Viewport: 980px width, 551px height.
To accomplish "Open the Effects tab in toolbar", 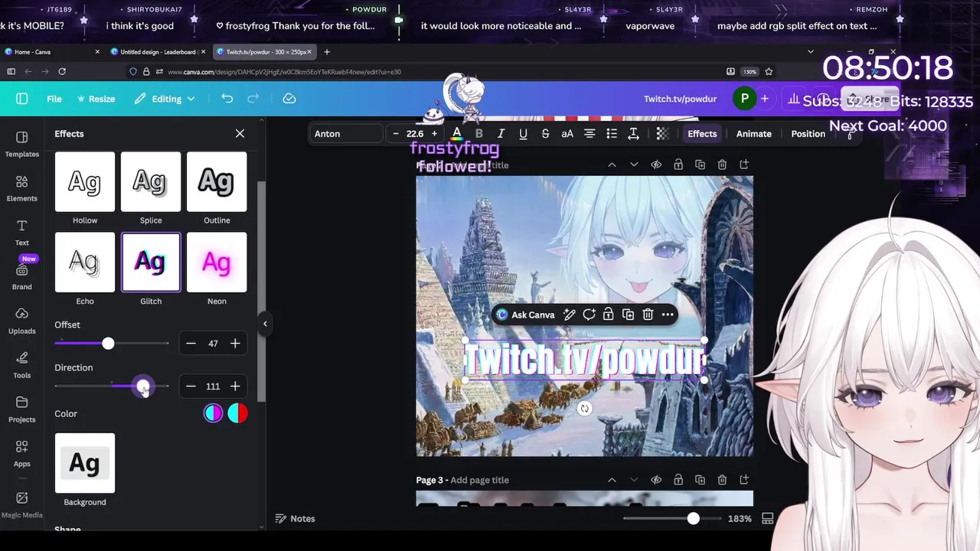I will [x=702, y=134].
